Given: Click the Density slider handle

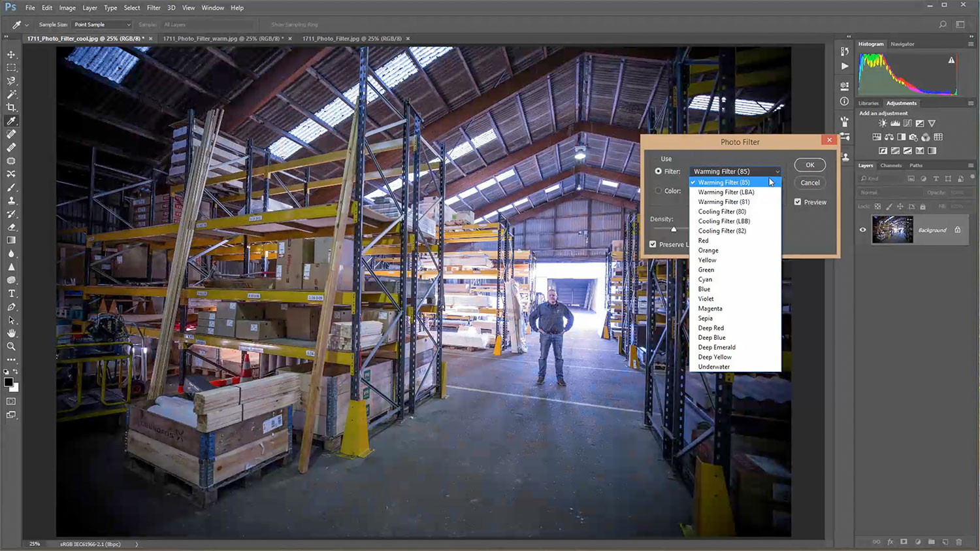Looking at the screenshot, I should click(674, 229).
